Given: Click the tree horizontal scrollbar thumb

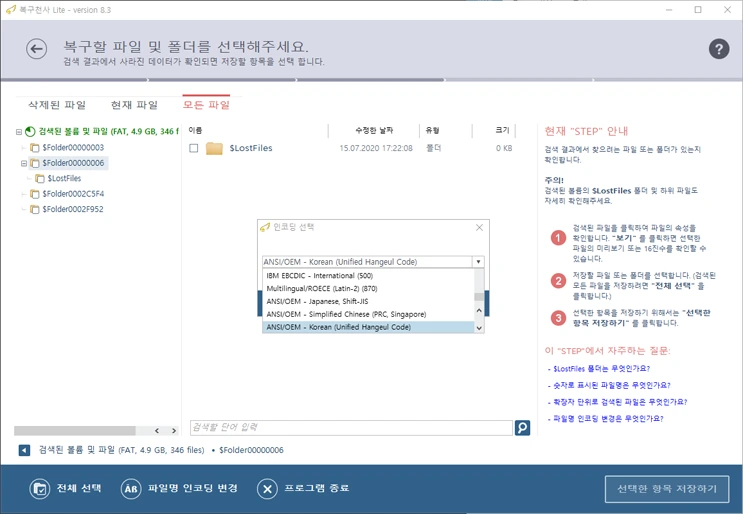Looking at the screenshot, I should tap(75, 431).
